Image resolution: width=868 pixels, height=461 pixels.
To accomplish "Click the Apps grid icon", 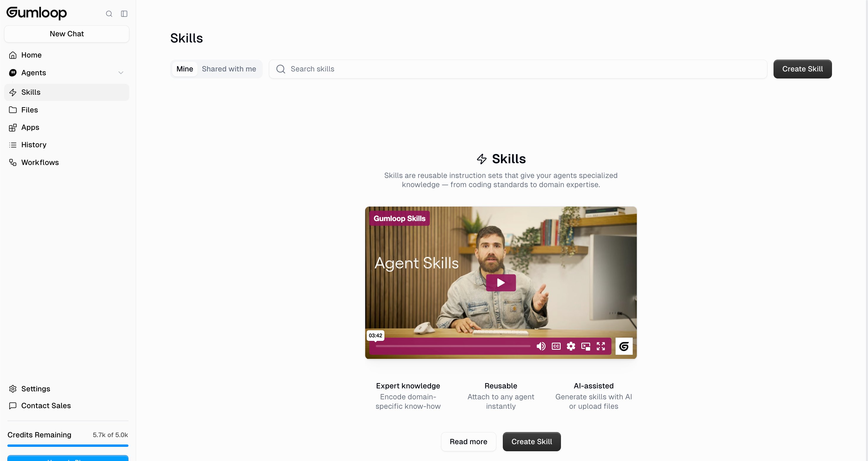I will tap(13, 127).
